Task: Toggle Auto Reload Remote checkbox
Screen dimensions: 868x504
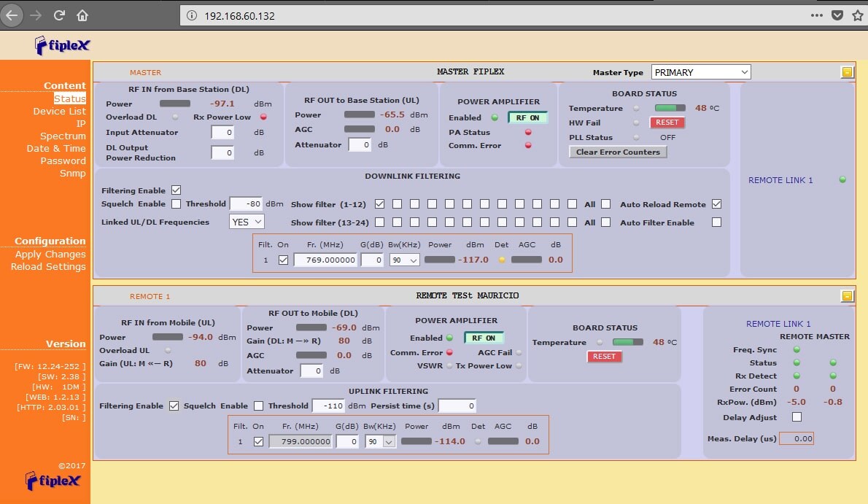Action: (x=716, y=203)
